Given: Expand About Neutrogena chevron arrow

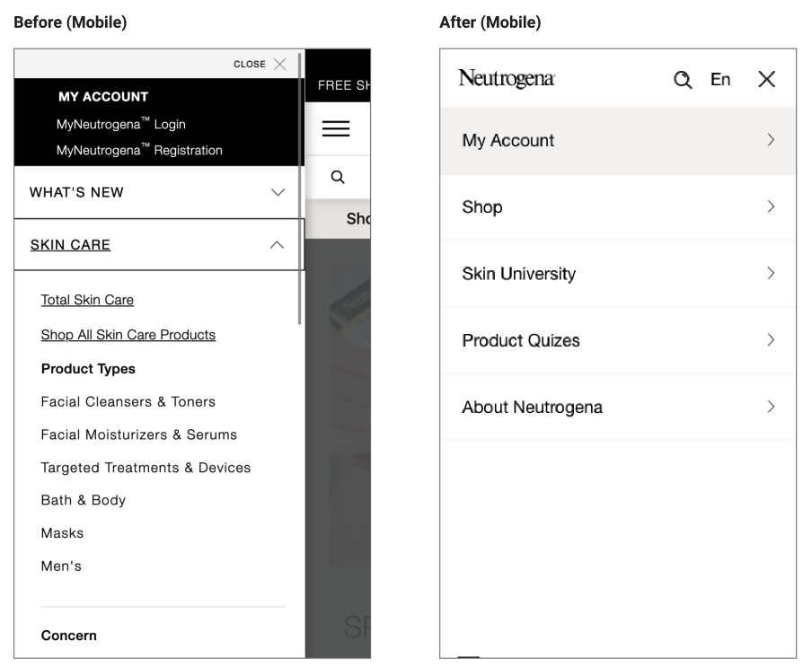Looking at the screenshot, I should point(771,407).
